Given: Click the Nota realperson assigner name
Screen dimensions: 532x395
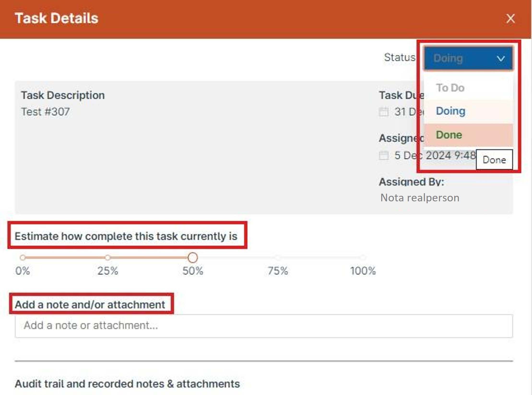Looking at the screenshot, I should (x=420, y=198).
